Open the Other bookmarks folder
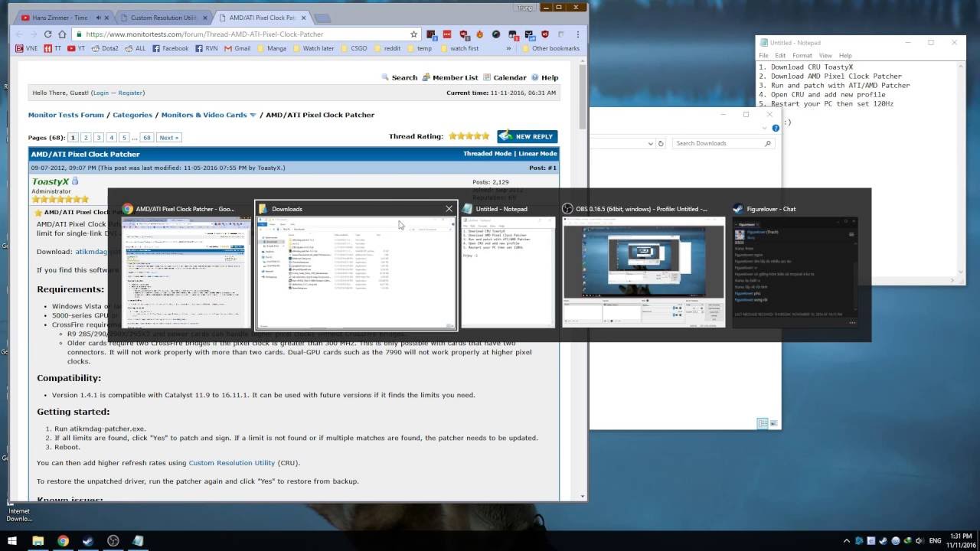This screenshot has height=551, width=980. click(x=550, y=48)
